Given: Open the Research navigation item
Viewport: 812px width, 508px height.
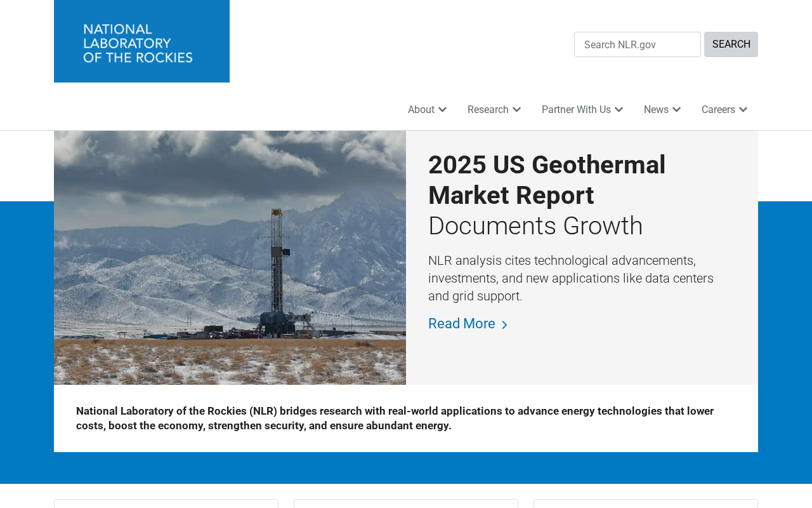Looking at the screenshot, I should click(488, 110).
